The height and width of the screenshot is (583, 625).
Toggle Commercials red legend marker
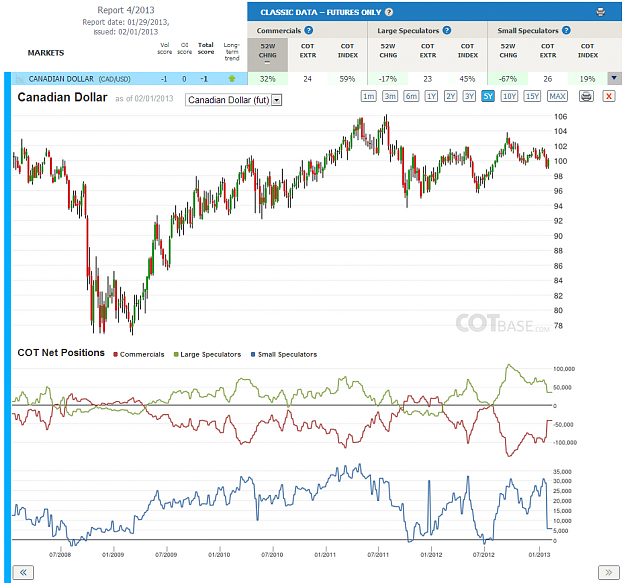click(115, 355)
